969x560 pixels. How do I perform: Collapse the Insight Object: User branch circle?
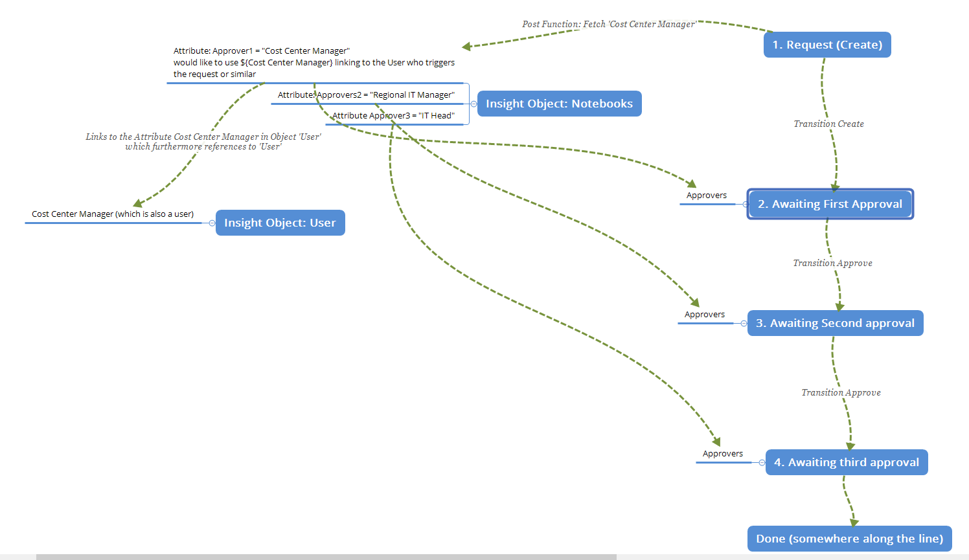(x=212, y=223)
